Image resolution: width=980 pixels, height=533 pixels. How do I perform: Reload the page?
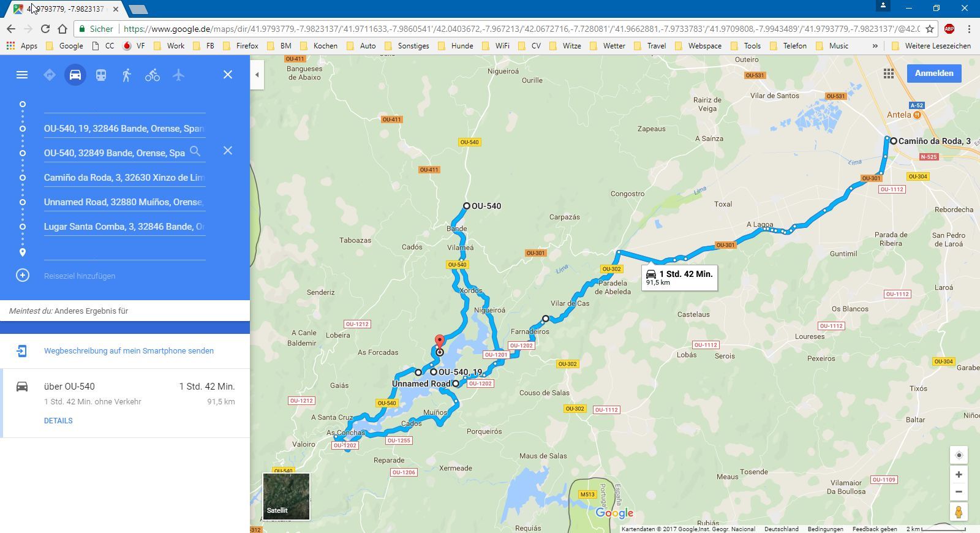[45, 29]
